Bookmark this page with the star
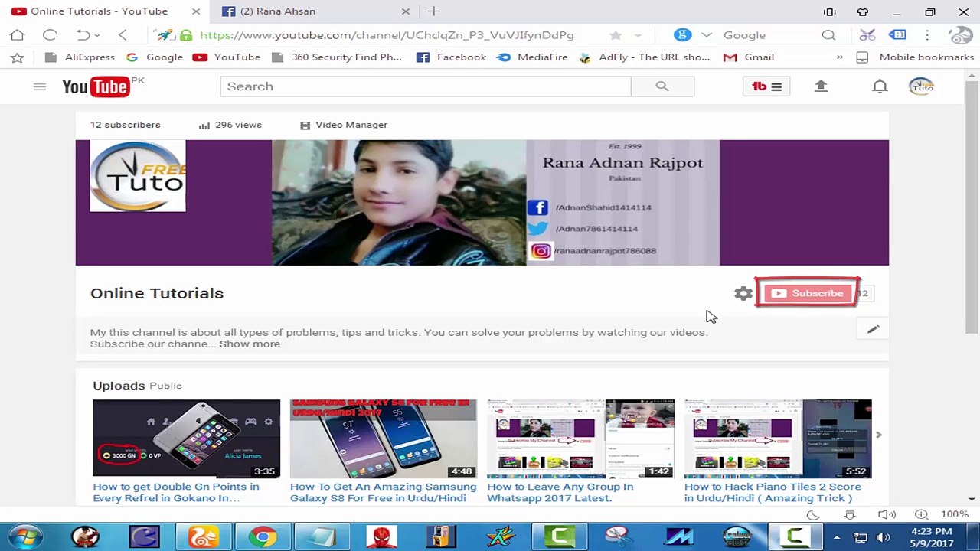The width and height of the screenshot is (980, 551). tap(616, 35)
